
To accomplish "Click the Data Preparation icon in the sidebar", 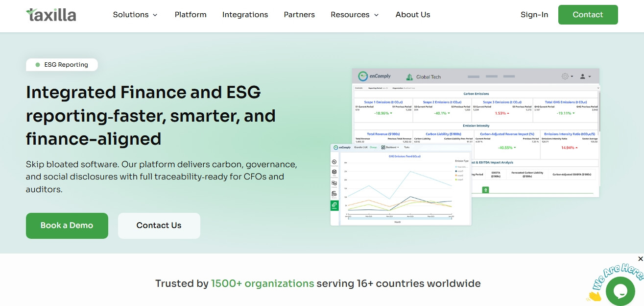I will [334, 172].
